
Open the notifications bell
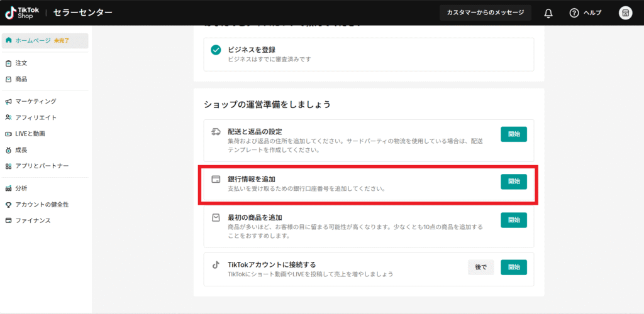click(x=548, y=13)
